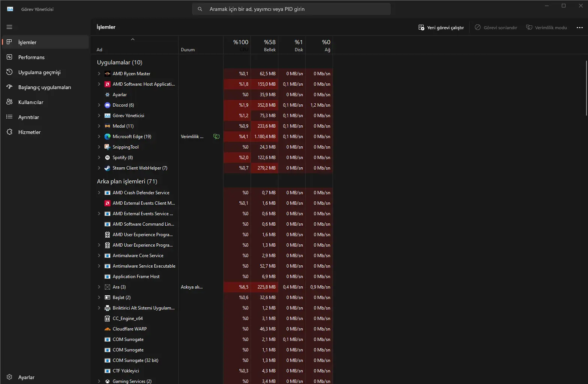Open Ayarlar at the sidebar bottom

pyautogui.click(x=45, y=377)
